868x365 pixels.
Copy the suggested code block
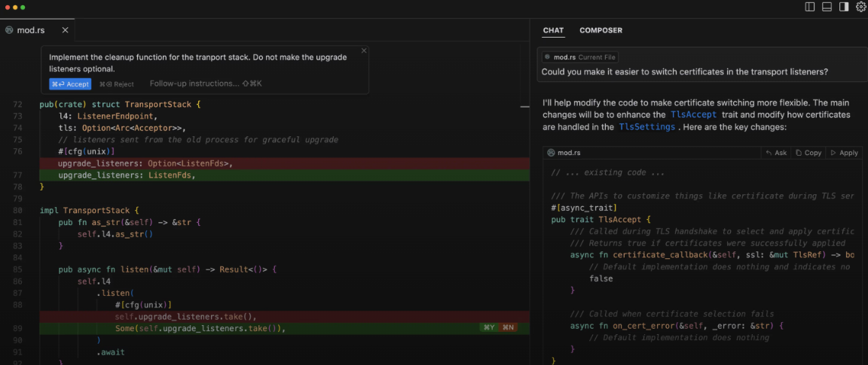click(808, 153)
